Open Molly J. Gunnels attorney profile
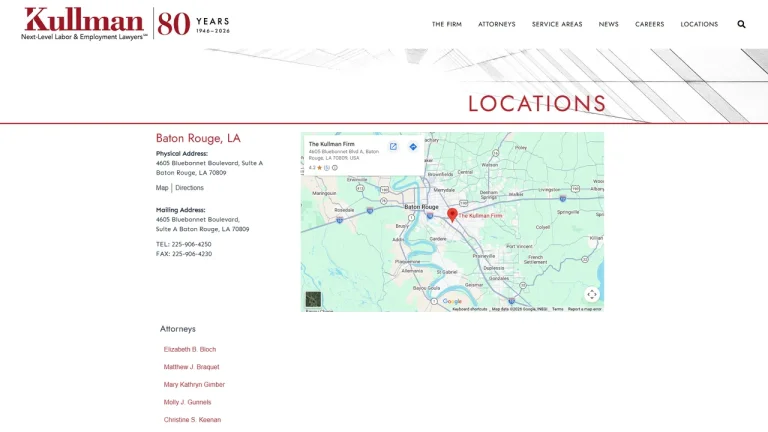This screenshot has height=432, width=768. [x=187, y=402]
